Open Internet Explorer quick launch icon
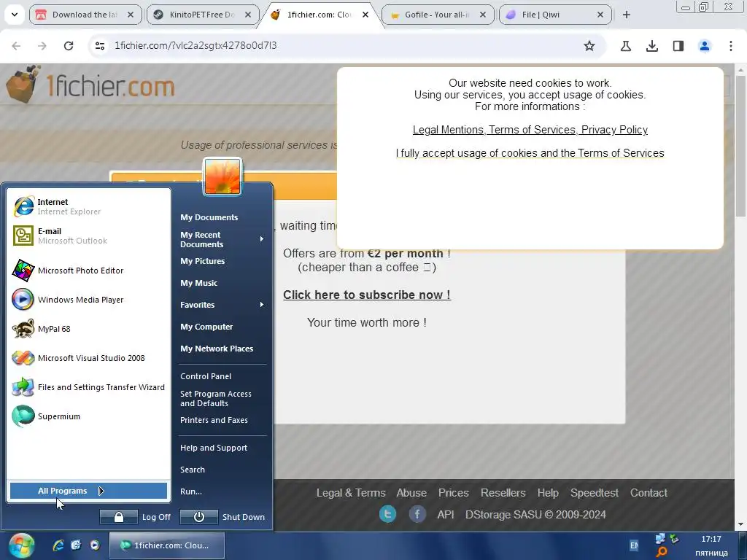Viewport: 747px width, 560px height. 58,545
